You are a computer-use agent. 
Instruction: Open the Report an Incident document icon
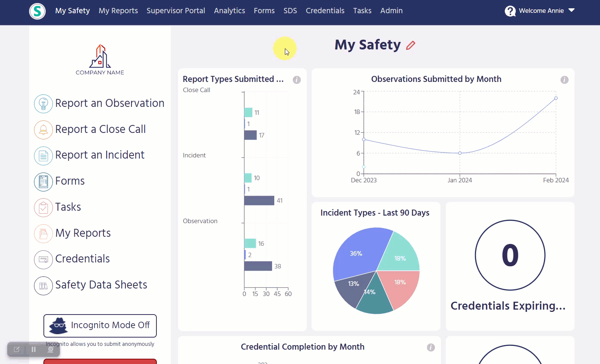coord(43,156)
